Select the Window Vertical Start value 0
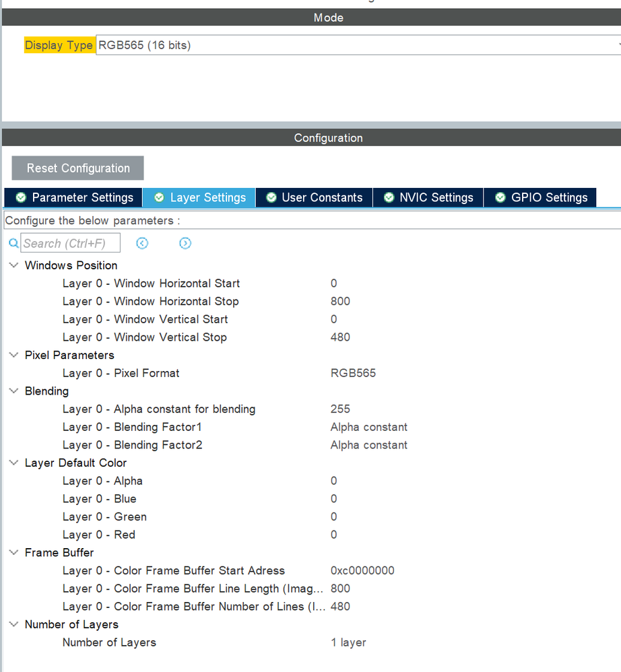Screen dimensions: 621x672 click(334, 319)
